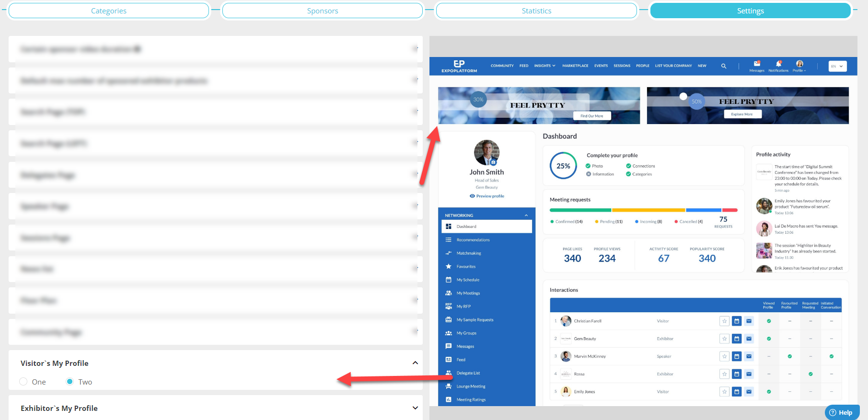Collapse the NETWORKING sidebar group
Image resolution: width=868 pixels, height=420 pixels.
[x=526, y=216]
